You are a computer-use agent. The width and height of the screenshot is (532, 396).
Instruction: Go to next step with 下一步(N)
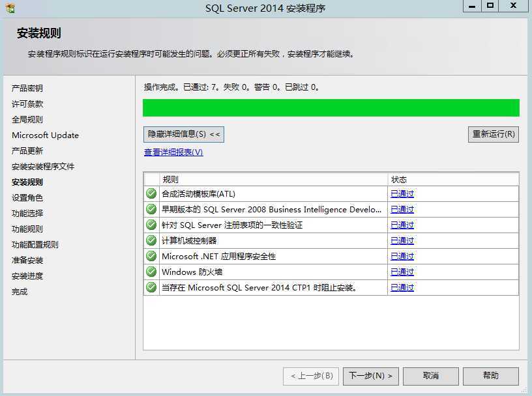(x=370, y=376)
